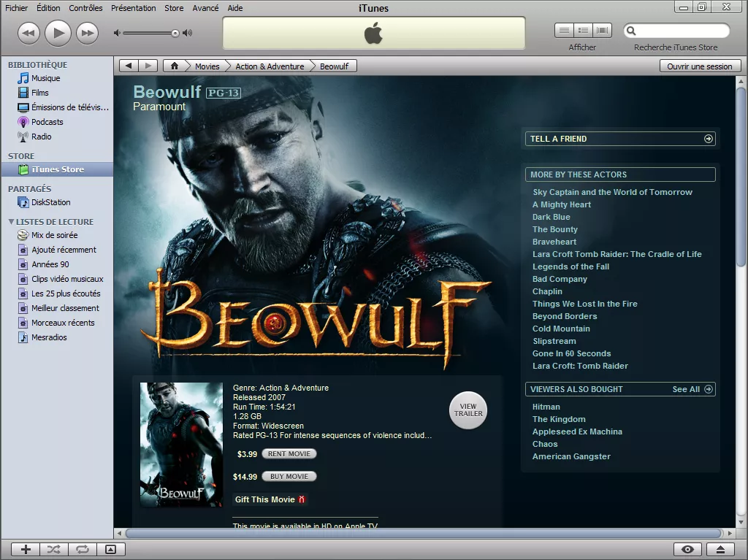Open the Années 90 smart playlist

pos(57,264)
